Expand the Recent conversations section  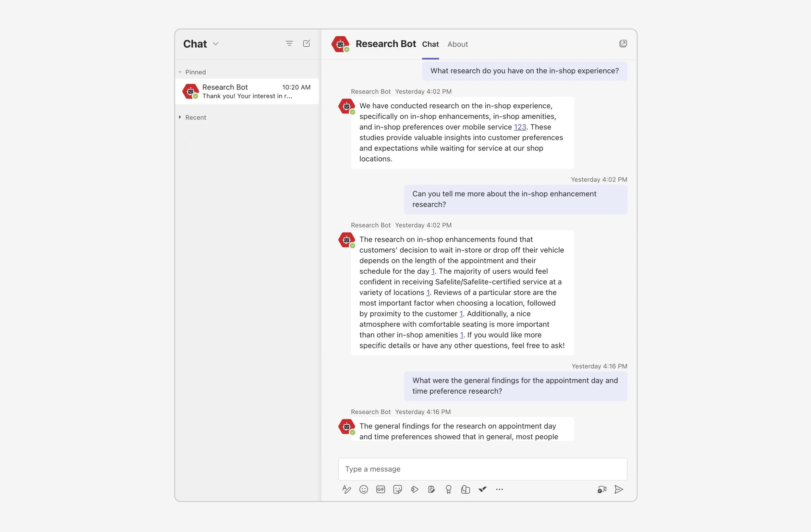click(x=180, y=117)
